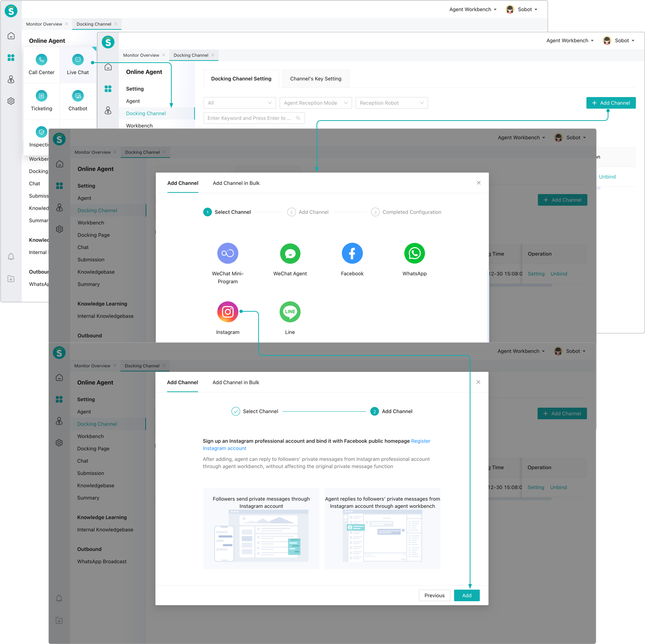The image size is (645, 644).
Task: Click completed Select Channel step in bottom dialog
Action: click(255, 411)
